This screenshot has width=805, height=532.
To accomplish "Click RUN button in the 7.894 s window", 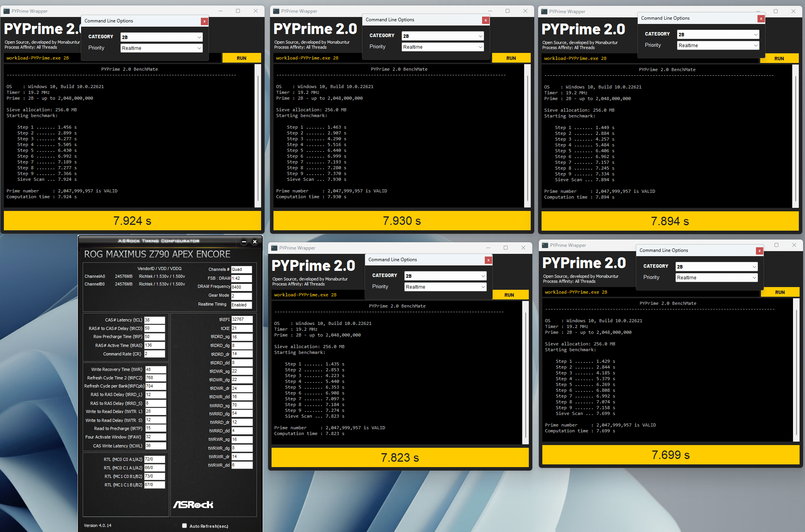I will 779,59.
